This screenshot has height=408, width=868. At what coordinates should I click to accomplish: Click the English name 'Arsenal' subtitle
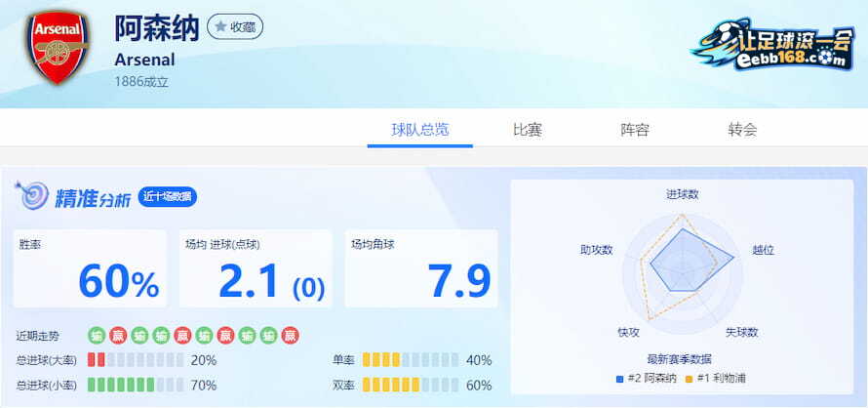144,60
